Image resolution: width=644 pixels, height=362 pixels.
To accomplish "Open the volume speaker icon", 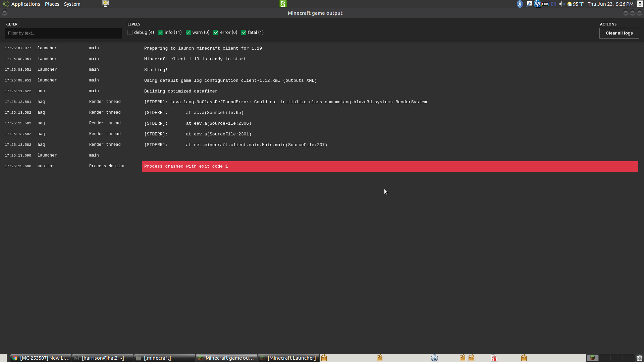I will click(561, 4).
